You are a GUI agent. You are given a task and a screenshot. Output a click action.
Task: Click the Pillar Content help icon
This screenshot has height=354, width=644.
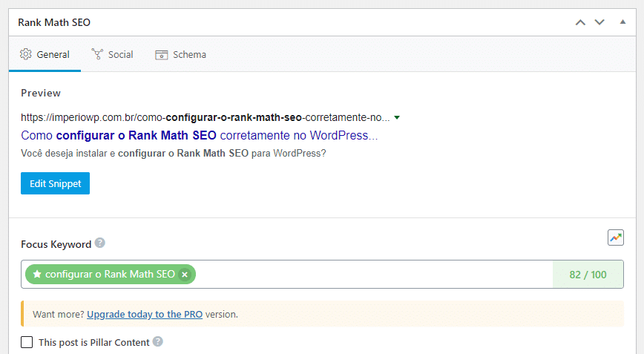tap(157, 342)
